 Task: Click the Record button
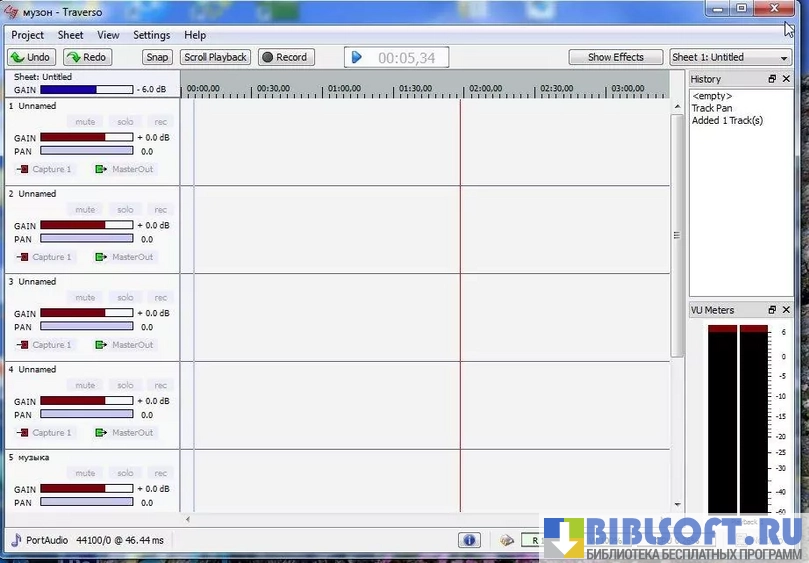coord(285,57)
